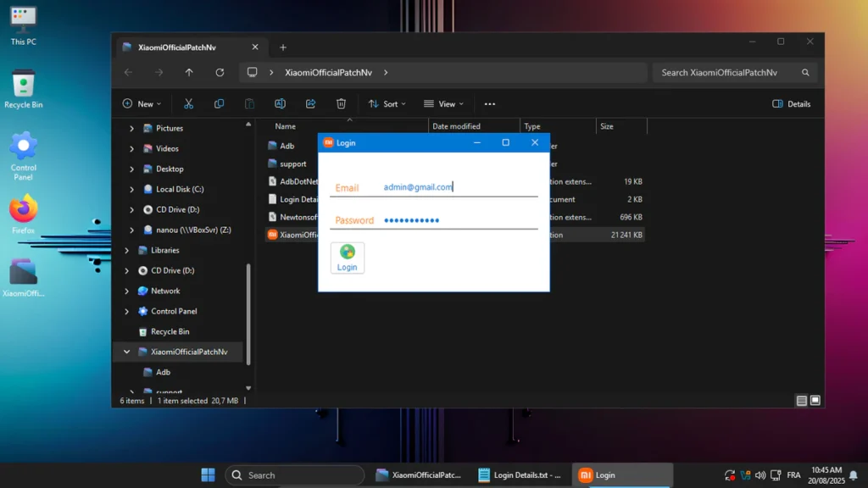Click the Copy icon in toolbar
868x488 pixels.
click(x=219, y=104)
